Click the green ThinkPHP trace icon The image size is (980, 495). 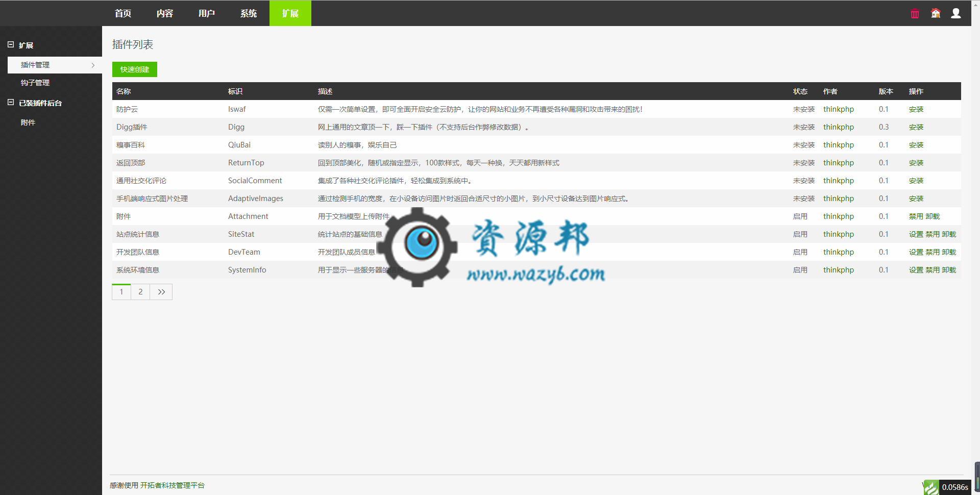(931, 487)
